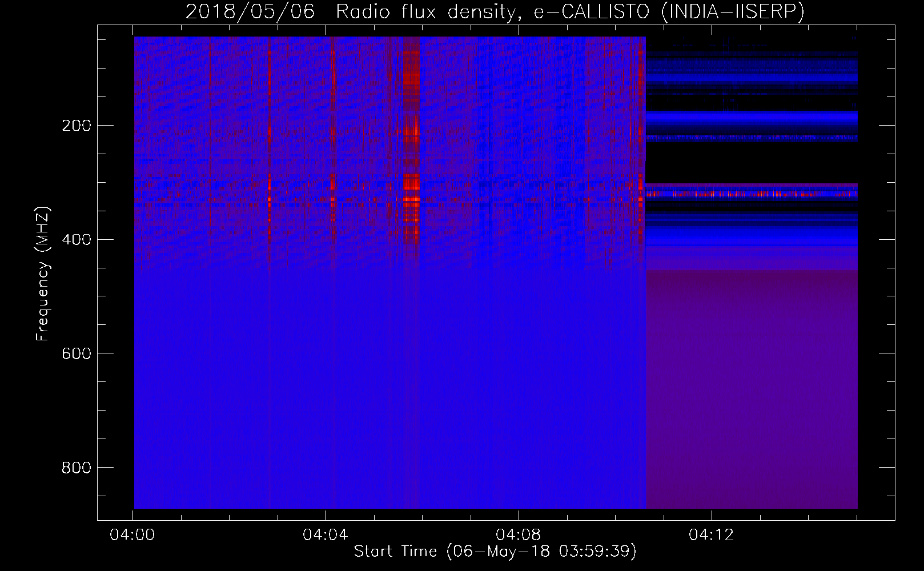Screen dimensions: 924x571
Task: Click the 04:04 time tick label
Action: (x=326, y=535)
